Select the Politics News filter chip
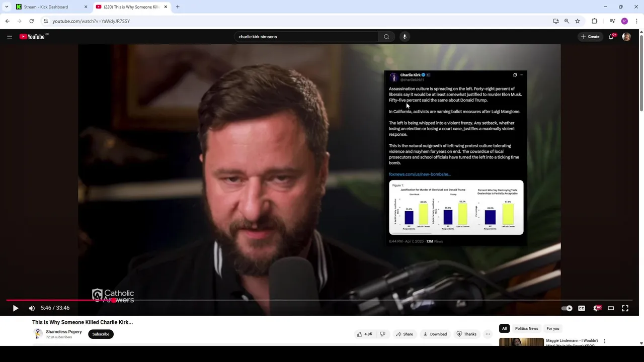 pos(526,329)
